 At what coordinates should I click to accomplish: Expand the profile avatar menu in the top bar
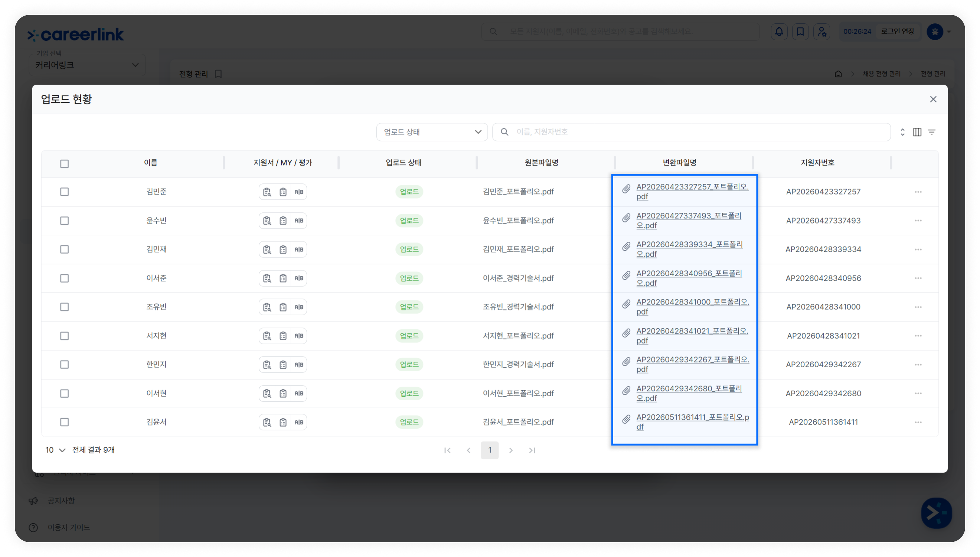pos(939,31)
